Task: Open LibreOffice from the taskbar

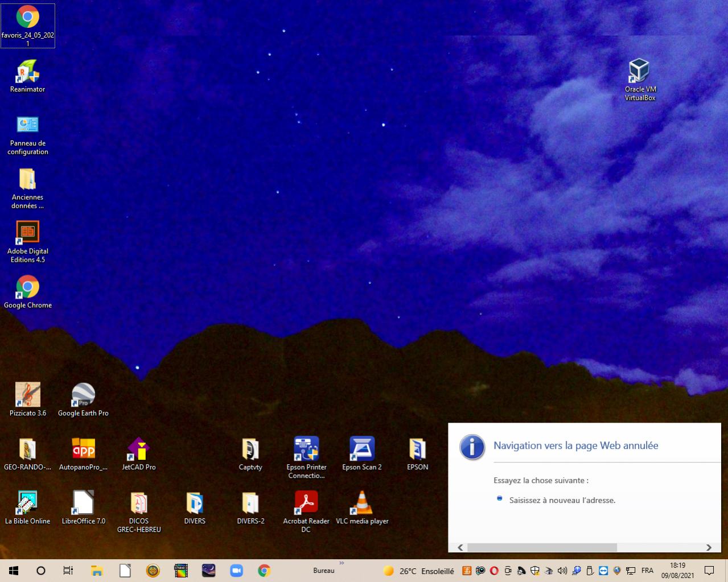Action: (x=125, y=571)
